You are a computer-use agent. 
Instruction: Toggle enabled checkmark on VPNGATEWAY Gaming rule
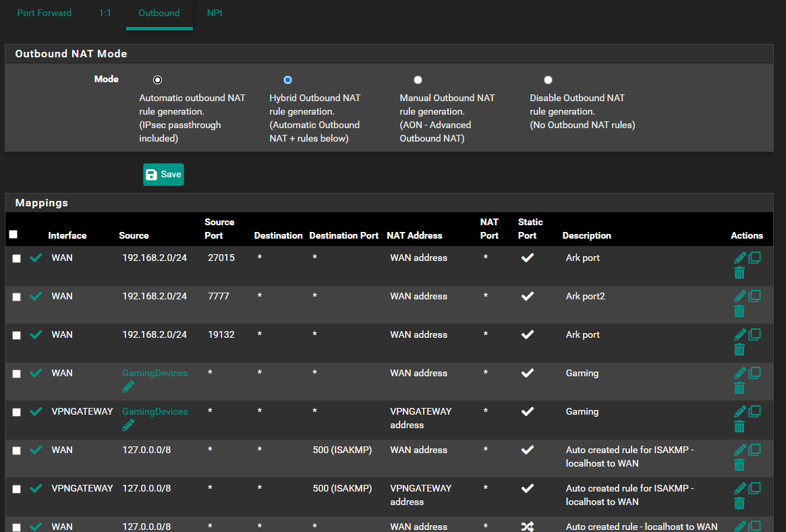[x=36, y=411]
